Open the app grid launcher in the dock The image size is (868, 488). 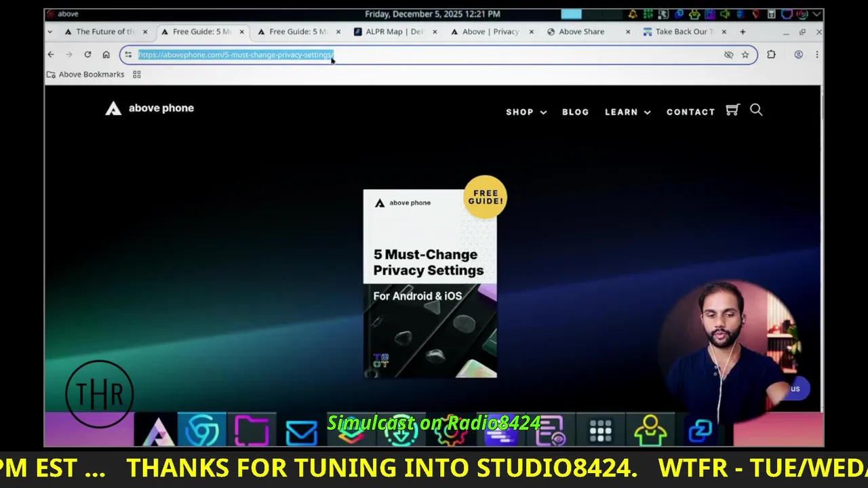[601, 430]
